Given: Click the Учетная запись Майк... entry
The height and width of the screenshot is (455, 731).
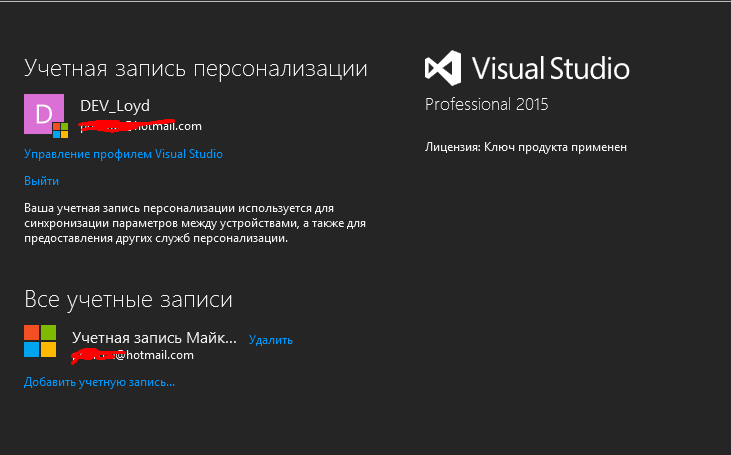Looking at the screenshot, I should 154,338.
